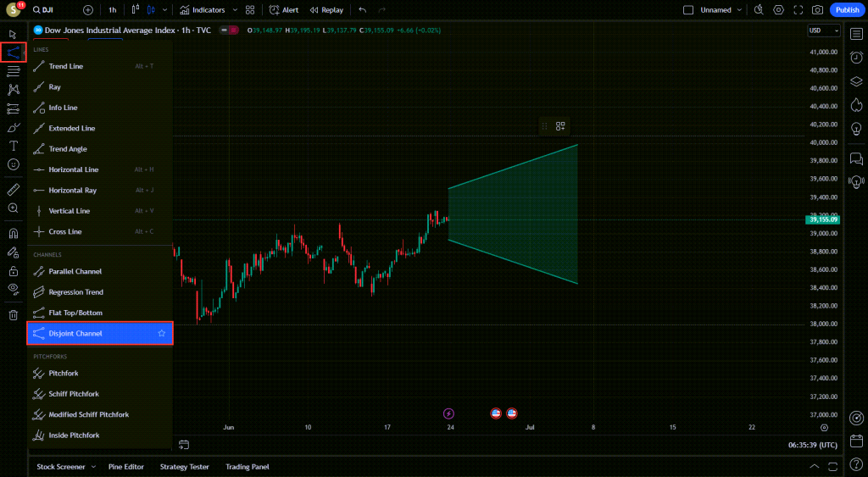This screenshot has height=477, width=868.
Task: Open the emoji icons tool
Action: (13, 164)
